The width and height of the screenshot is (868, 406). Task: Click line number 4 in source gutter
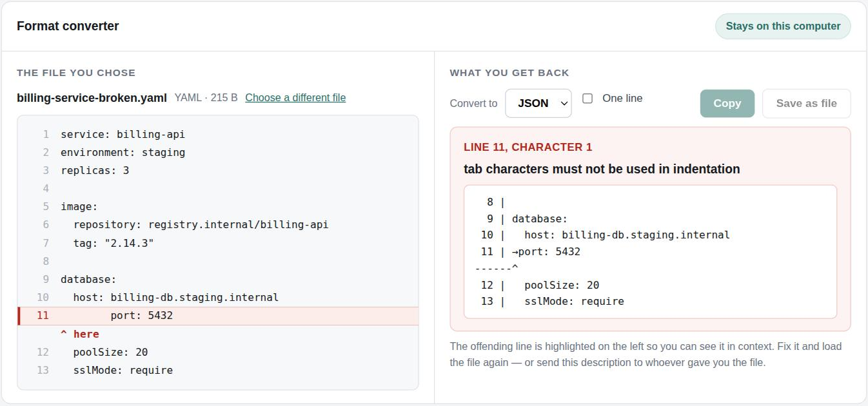46,189
